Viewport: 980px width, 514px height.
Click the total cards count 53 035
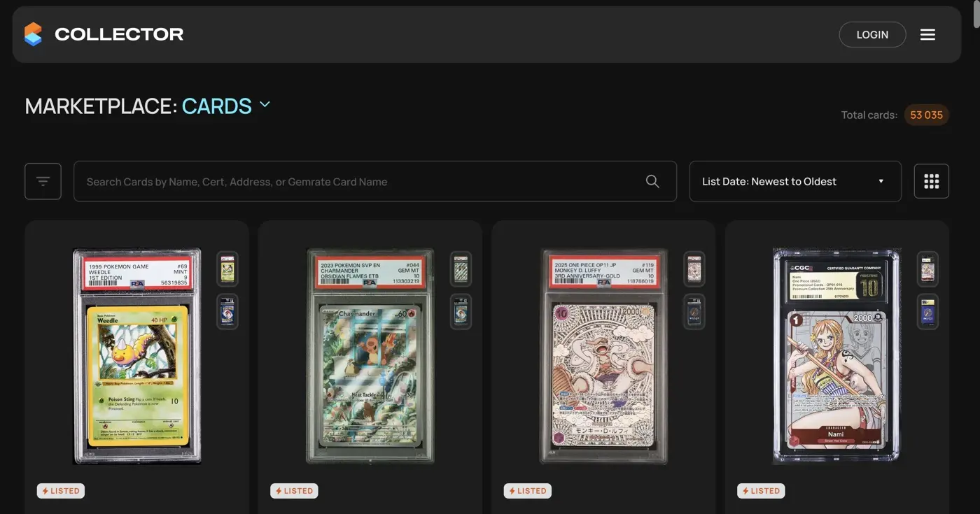926,115
